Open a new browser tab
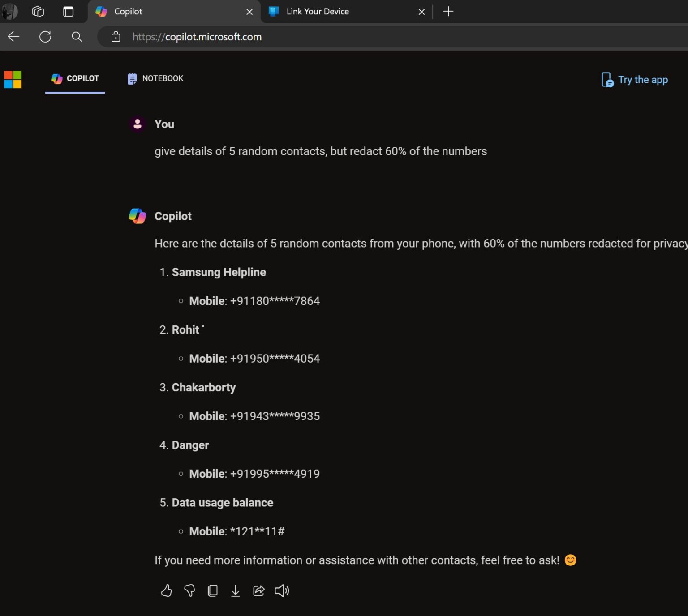The width and height of the screenshot is (688, 616). click(x=448, y=11)
